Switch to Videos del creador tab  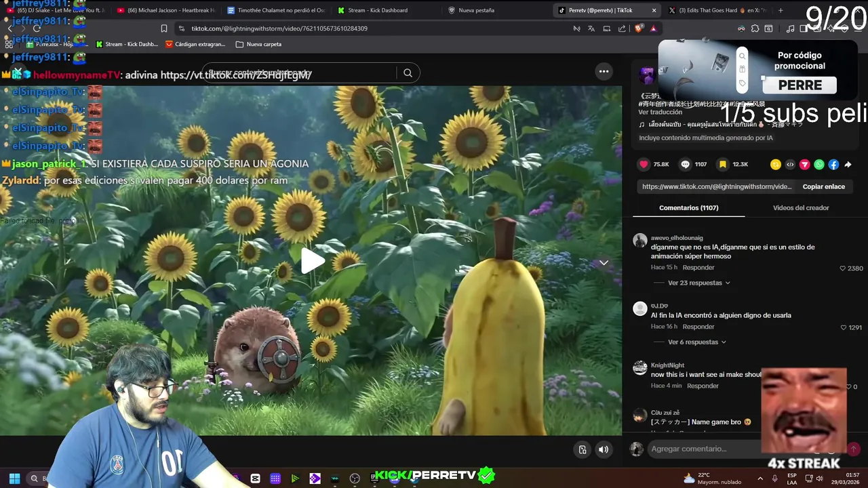(x=801, y=208)
